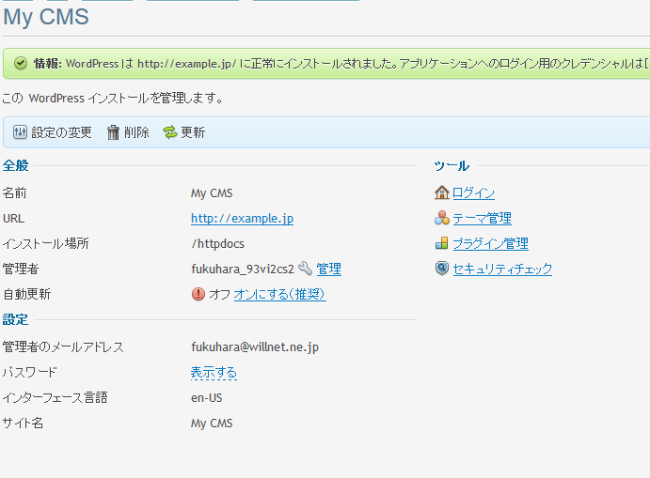Click the My CMS page heading

pos(46,17)
